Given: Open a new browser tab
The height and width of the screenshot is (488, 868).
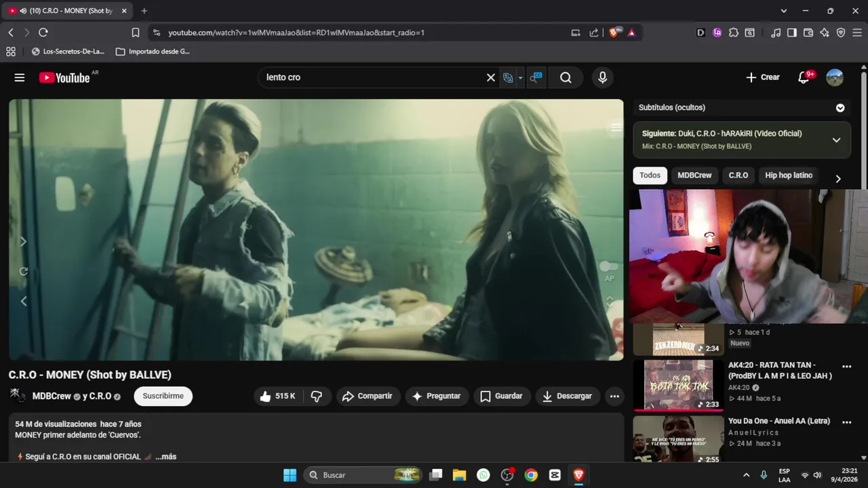Looking at the screenshot, I should [x=144, y=11].
